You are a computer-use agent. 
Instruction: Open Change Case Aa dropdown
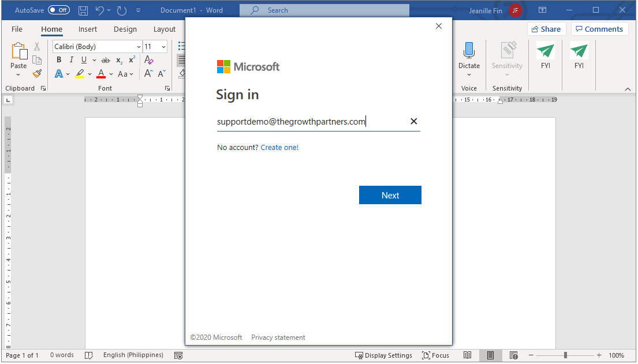click(125, 74)
